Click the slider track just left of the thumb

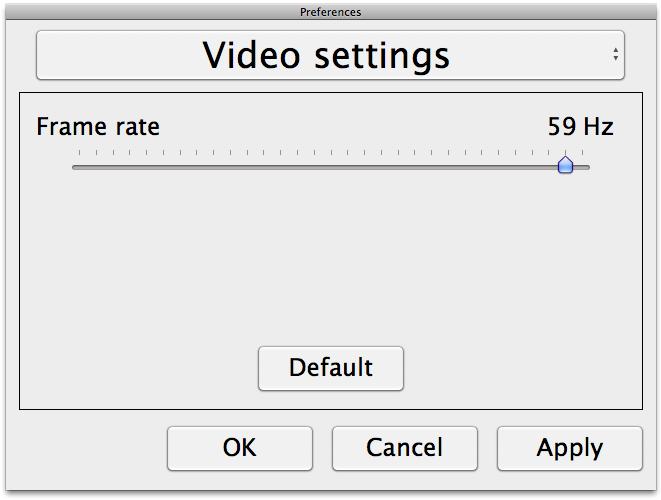[x=548, y=167]
